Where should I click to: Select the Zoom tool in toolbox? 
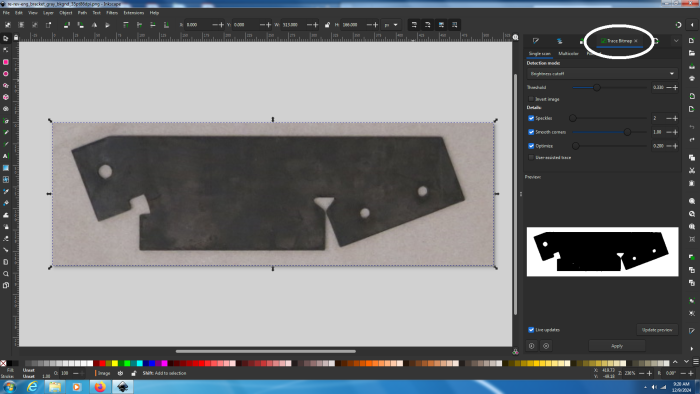[6, 274]
